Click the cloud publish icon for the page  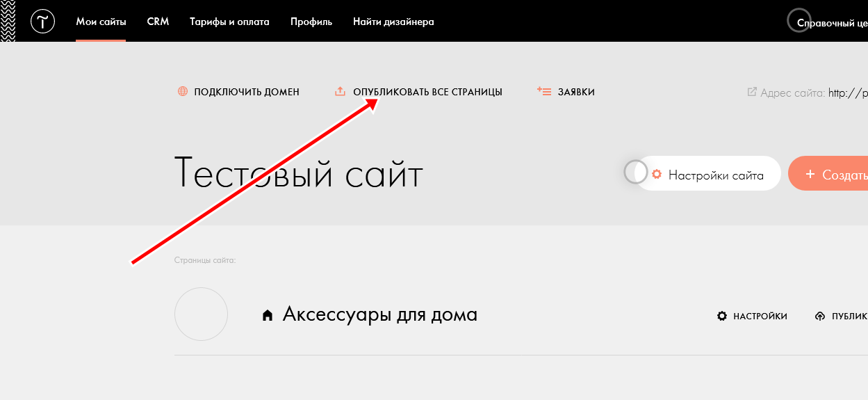coord(820,317)
